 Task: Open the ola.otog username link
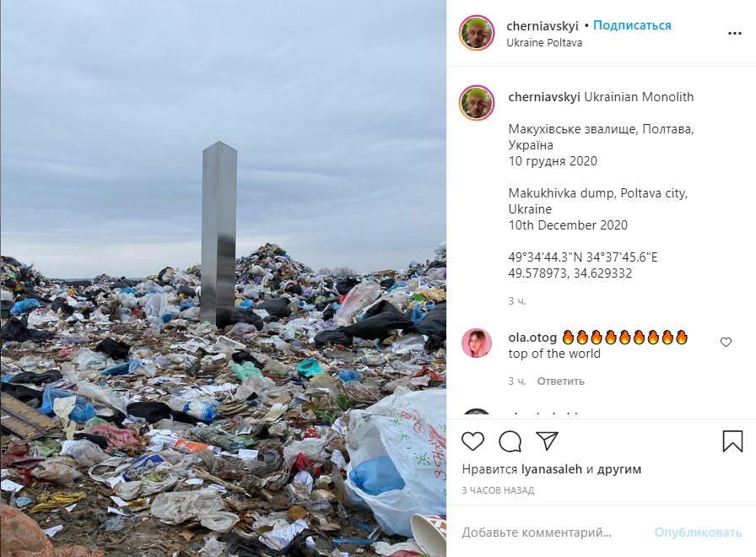click(x=532, y=338)
